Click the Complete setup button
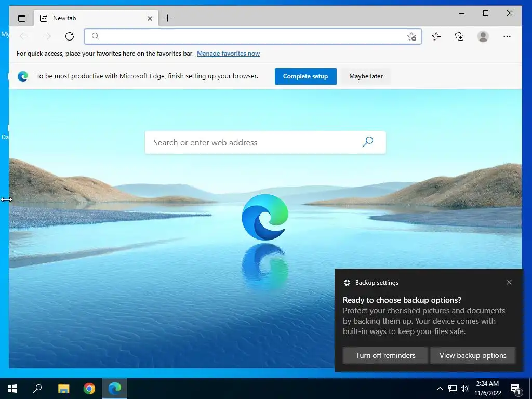 tap(305, 76)
